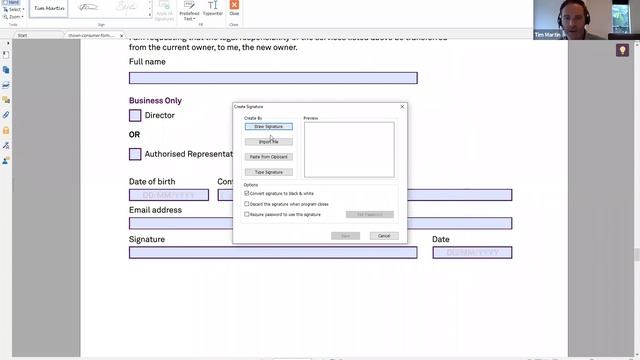Click the Draw Signature button
Image resolution: width=640 pixels, height=360 pixels.
pos(269,127)
